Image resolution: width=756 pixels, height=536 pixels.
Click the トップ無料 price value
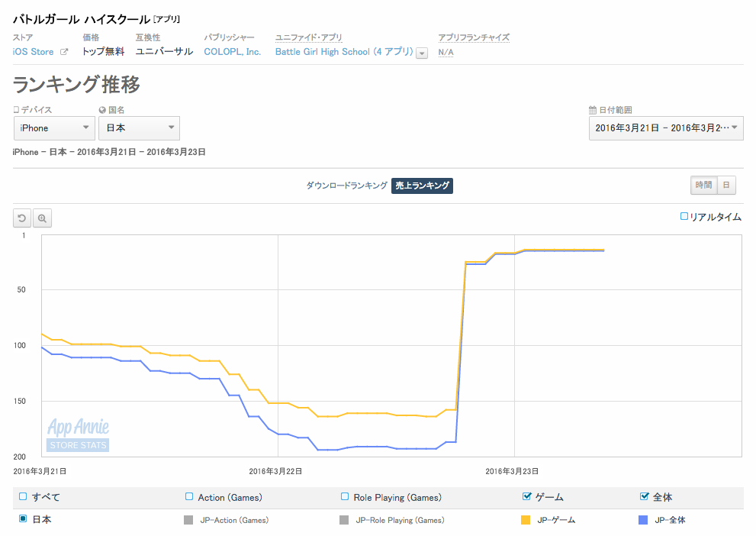[103, 52]
